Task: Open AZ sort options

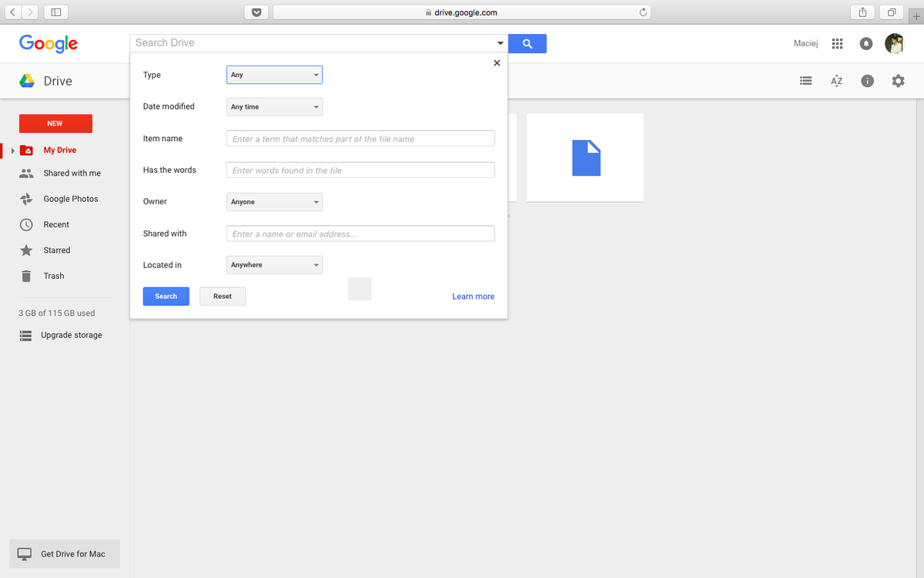Action: [837, 80]
